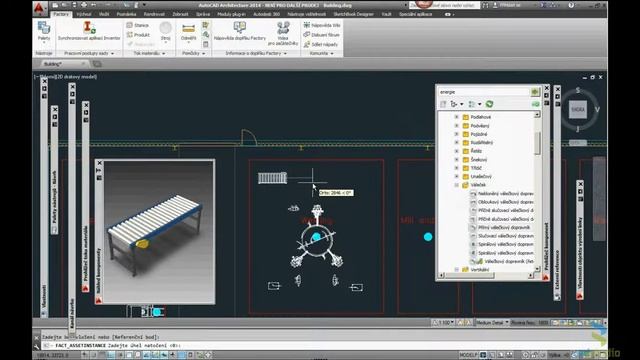Screen dimensions: 640x360
Task: Select Přímý válečkový dopravník item
Action: pyautogui.click(x=500, y=227)
